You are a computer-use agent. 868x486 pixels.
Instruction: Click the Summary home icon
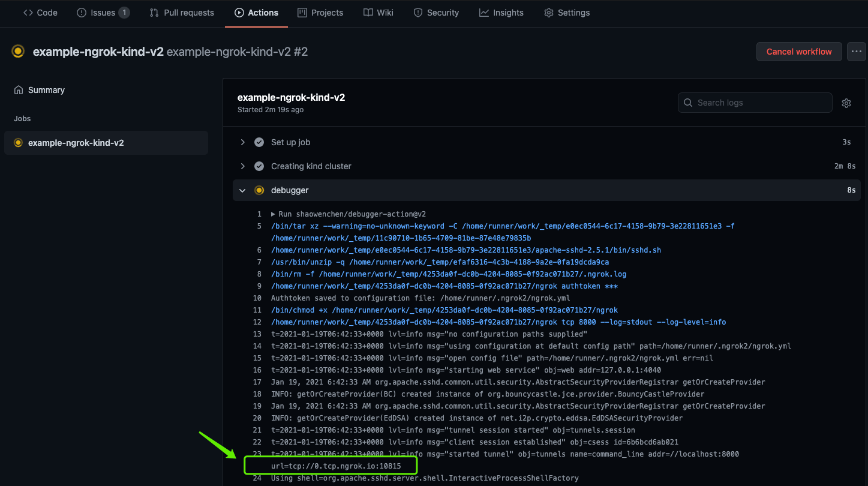[x=18, y=90]
